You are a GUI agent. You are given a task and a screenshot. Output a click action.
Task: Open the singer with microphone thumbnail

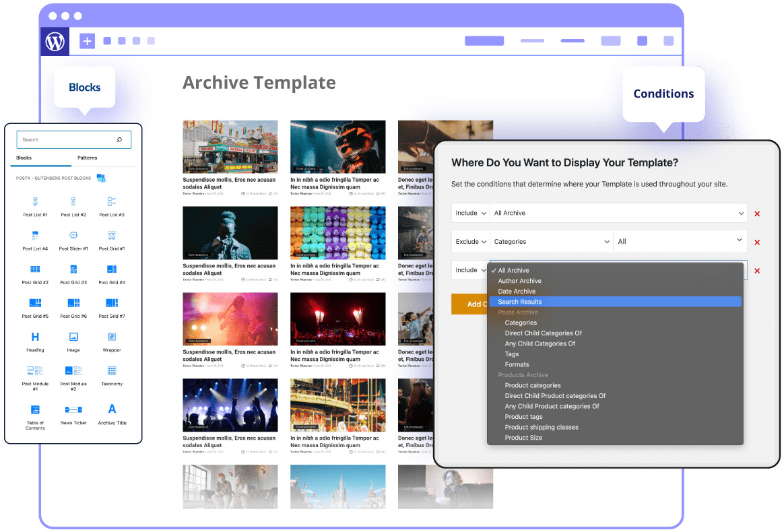(x=230, y=233)
